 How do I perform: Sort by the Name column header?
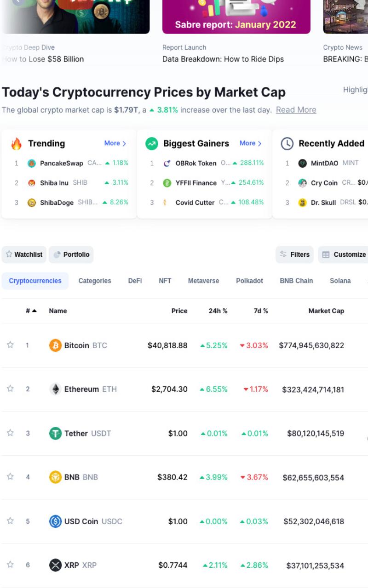[x=58, y=311]
